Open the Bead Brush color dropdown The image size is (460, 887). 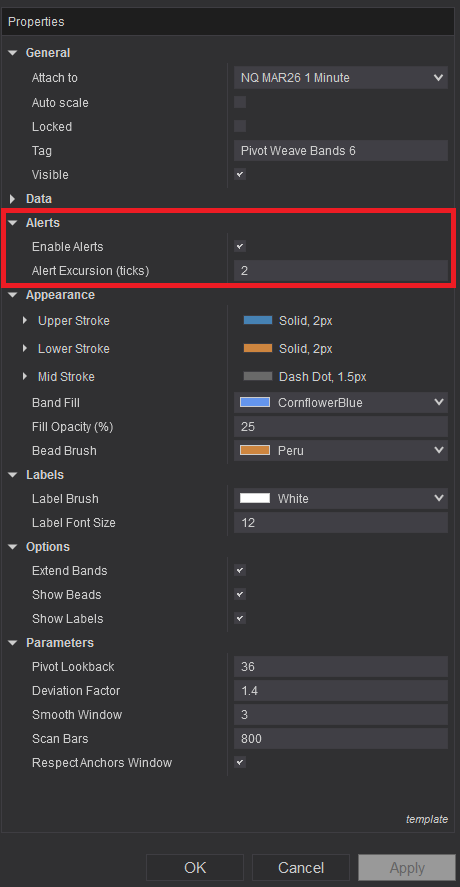pyautogui.click(x=341, y=451)
